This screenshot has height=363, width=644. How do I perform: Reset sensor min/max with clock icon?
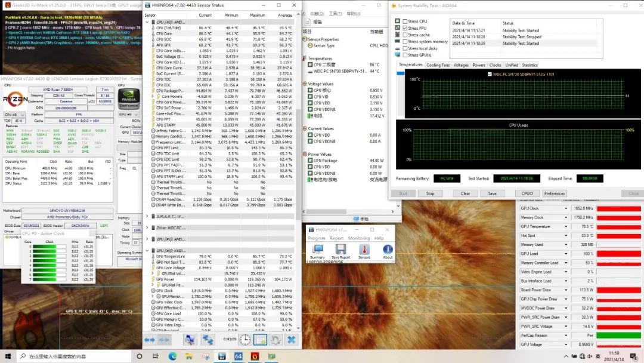[245, 340]
